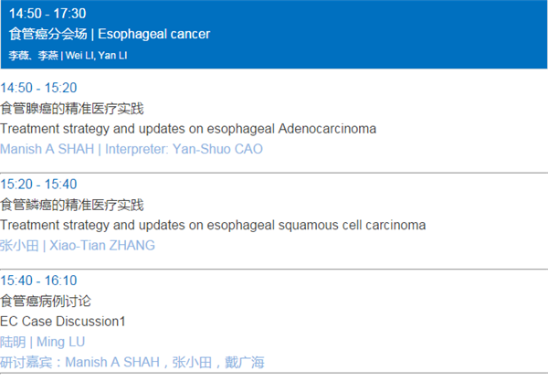Open Chinese title 食管鳞癌的精准医疗实践
This screenshot has height=392, width=548.
pos(72,205)
